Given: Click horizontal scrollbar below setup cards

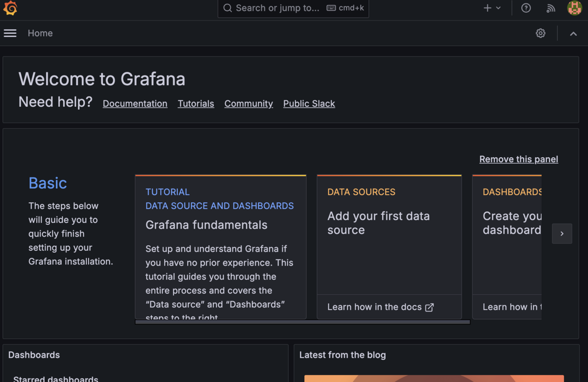Looking at the screenshot, I should point(302,322).
